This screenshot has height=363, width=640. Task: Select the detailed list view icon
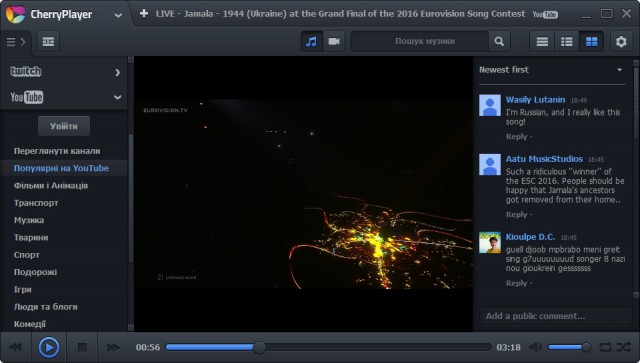pyautogui.click(x=567, y=41)
